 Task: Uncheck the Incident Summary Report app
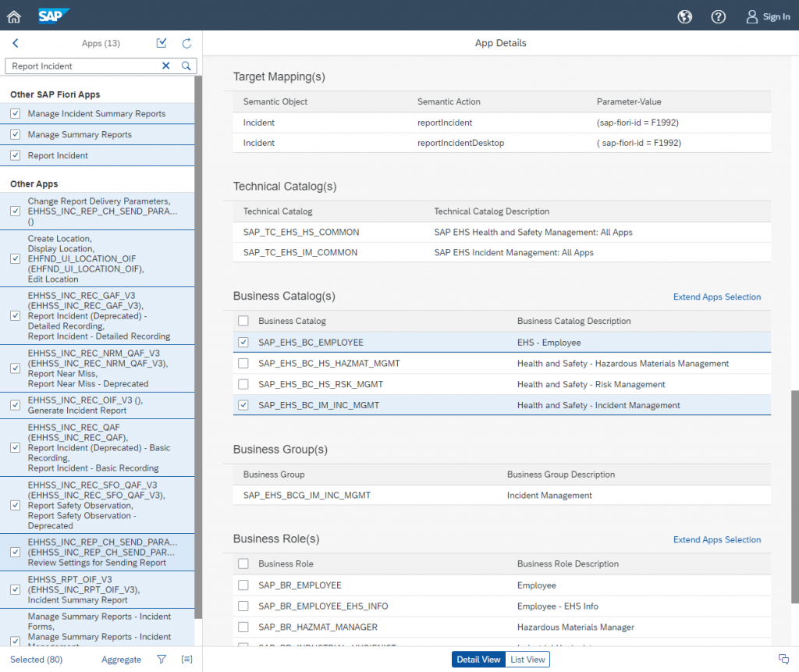(x=16, y=589)
